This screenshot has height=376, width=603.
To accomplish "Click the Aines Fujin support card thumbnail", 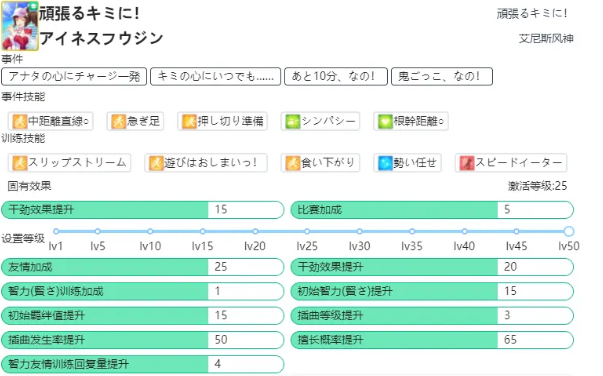I will pos(20,26).
